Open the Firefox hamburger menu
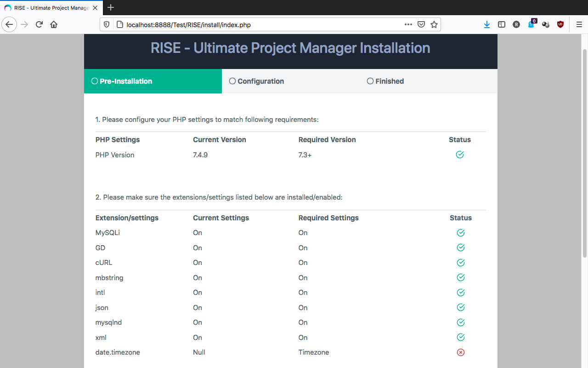The image size is (588, 368). pos(579,24)
